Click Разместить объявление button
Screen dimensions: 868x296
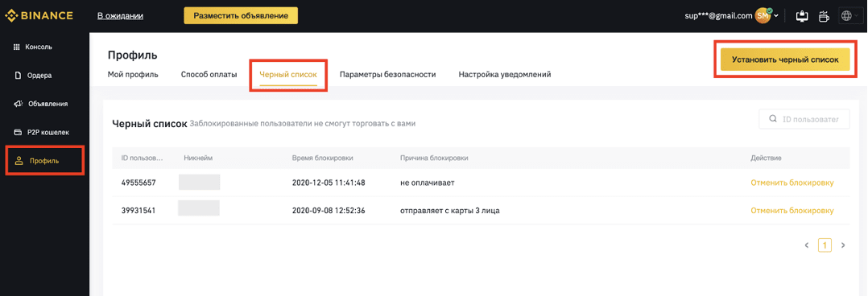241,15
